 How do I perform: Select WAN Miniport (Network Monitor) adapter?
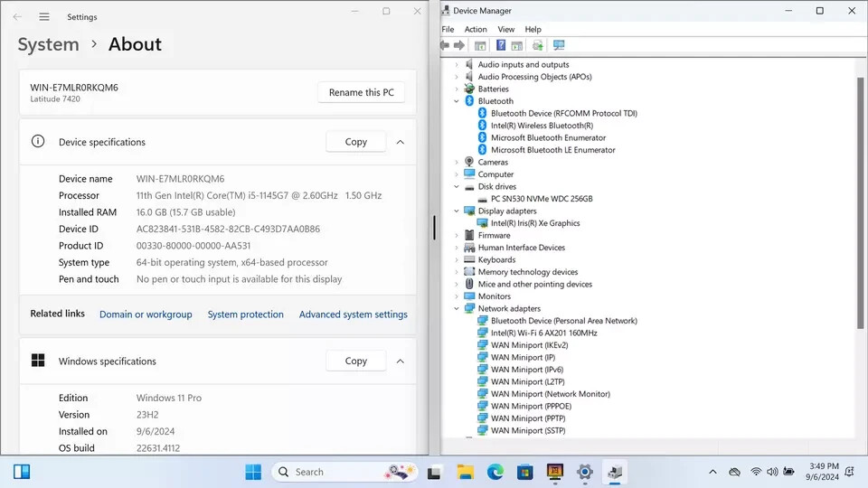click(551, 394)
